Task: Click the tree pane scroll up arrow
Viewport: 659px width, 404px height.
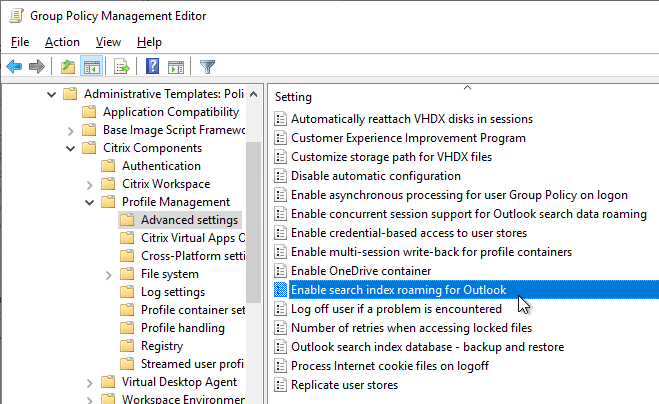Action: pos(253,94)
